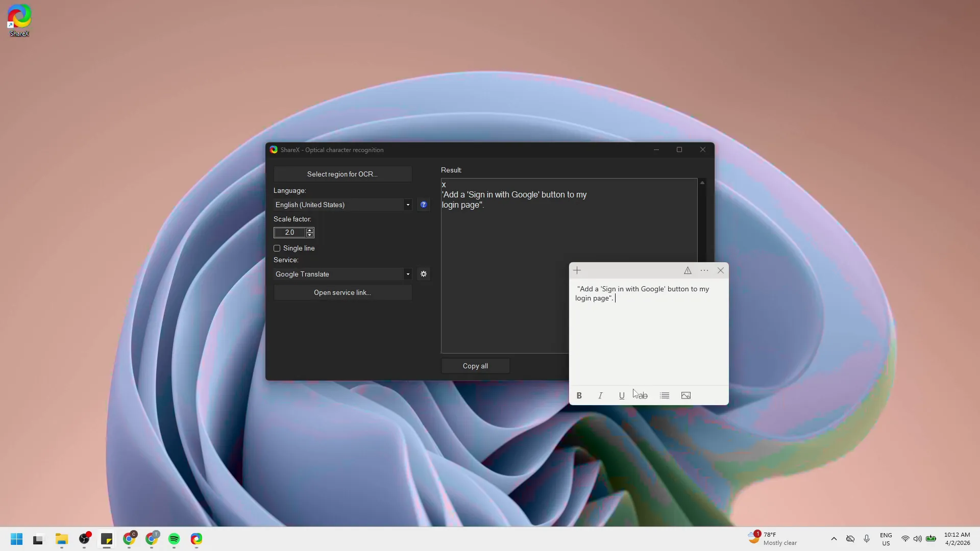Switch the ENG US input language
The image size is (980, 551).
coord(886,539)
